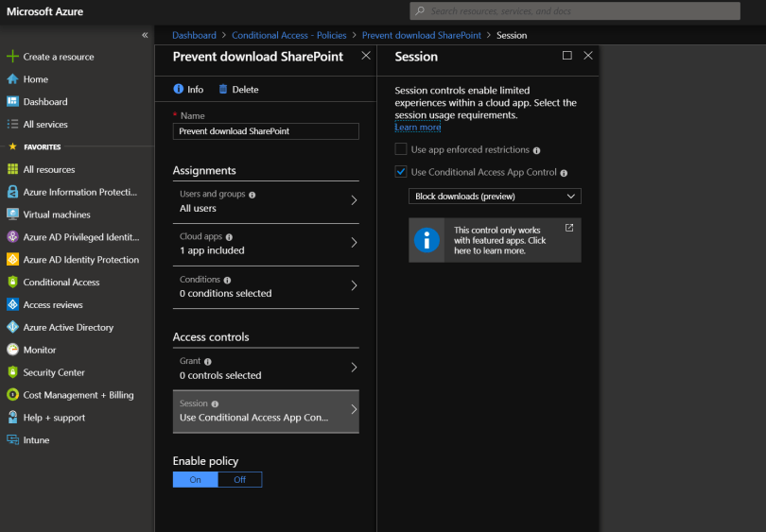Viewport: 766px width, 532px height.
Task: Switch Enable policy toggle to Off
Action: (239, 480)
